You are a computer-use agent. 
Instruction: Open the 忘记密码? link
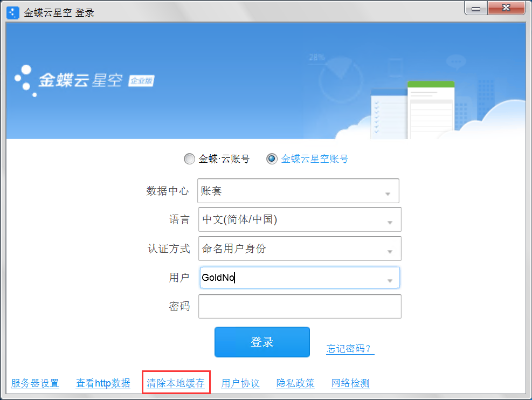(349, 349)
